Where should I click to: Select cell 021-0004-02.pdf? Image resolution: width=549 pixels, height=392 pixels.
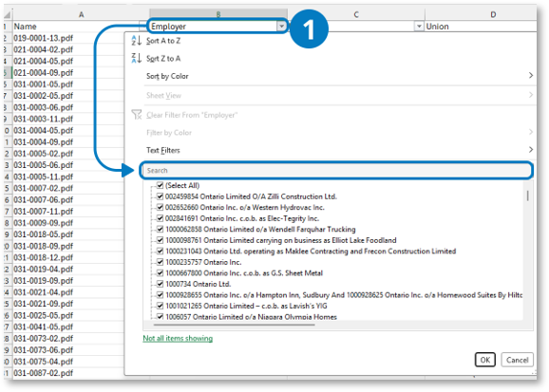(68, 49)
